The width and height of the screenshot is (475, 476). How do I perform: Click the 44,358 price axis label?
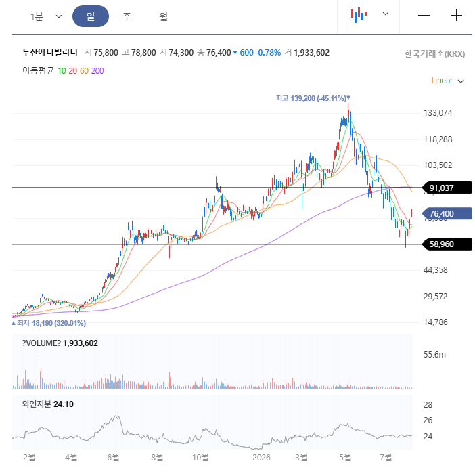tap(435, 270)
